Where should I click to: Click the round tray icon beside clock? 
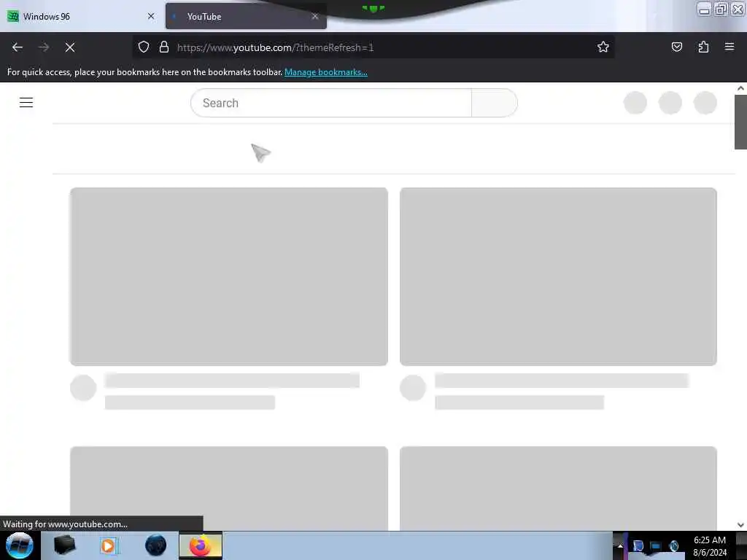coord(673,546)
